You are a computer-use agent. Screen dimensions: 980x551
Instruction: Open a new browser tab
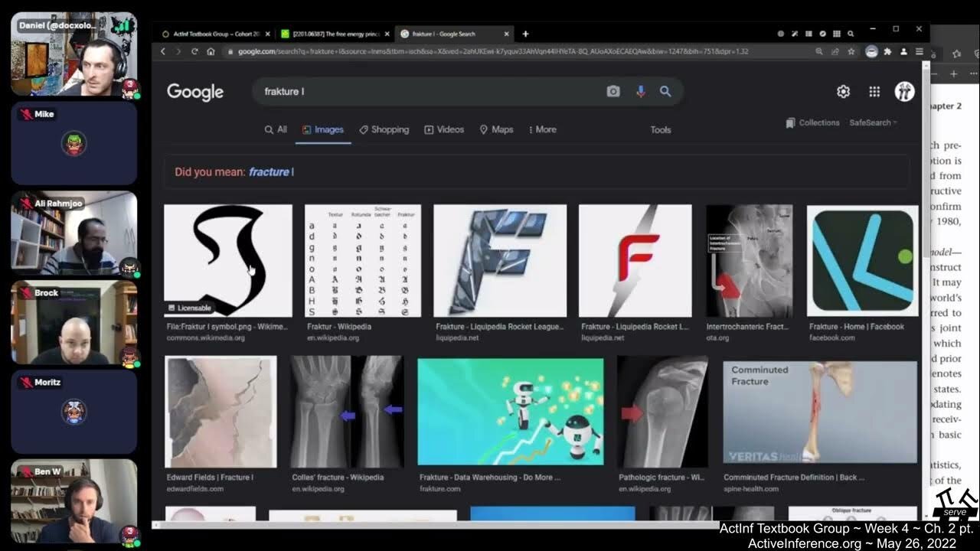pos(525,34)
